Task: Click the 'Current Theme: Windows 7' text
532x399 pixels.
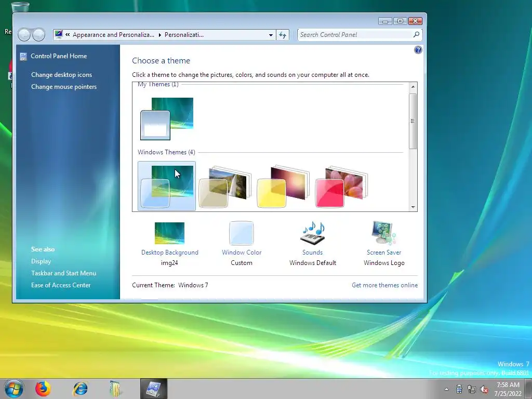Action: coord(170,285)
